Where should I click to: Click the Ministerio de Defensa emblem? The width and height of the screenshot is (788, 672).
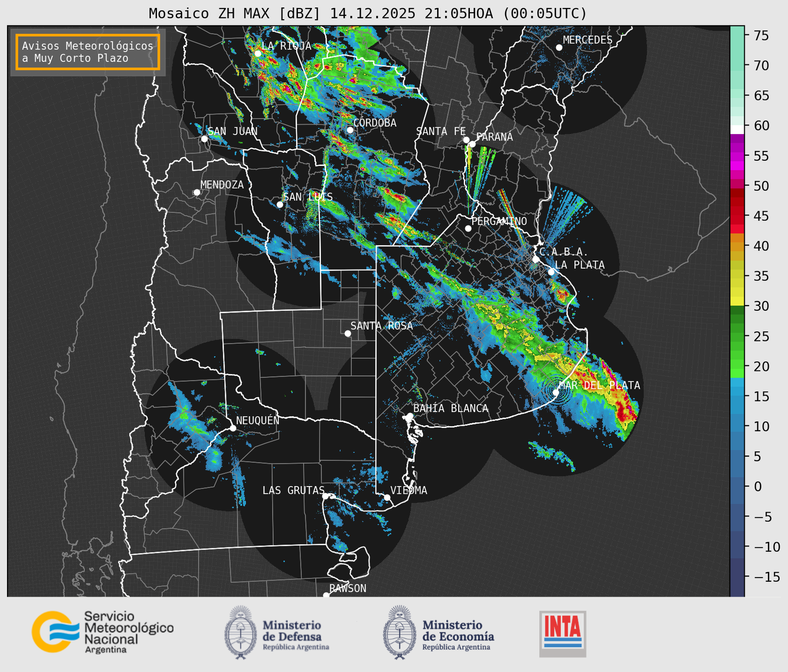pos(241,632)
